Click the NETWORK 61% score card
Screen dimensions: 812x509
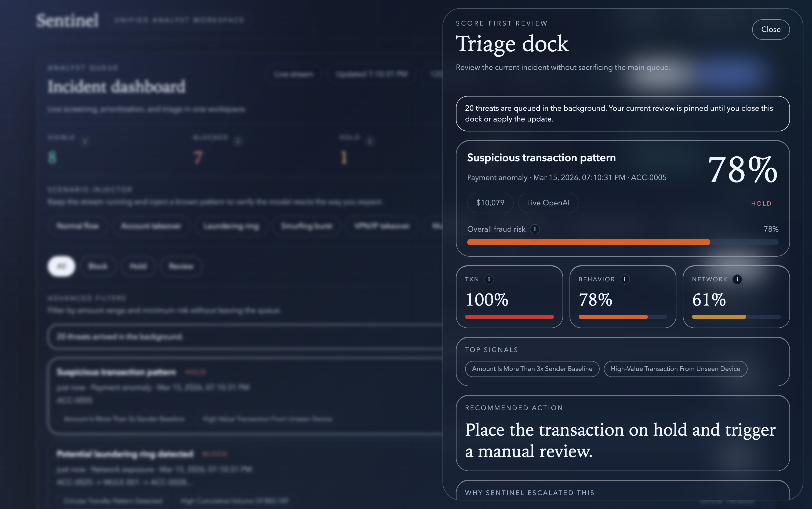tap(736, 297)
